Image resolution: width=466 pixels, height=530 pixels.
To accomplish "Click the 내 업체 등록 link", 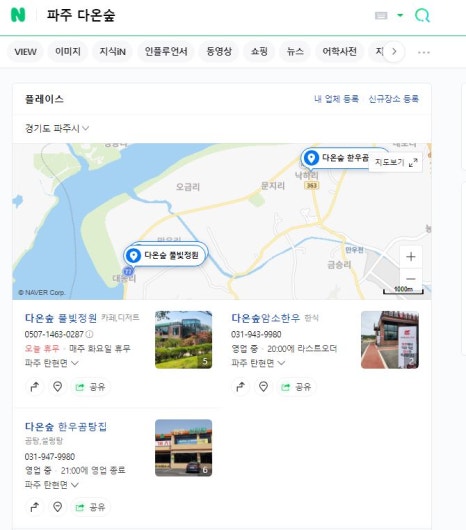I will click(336, 99).
